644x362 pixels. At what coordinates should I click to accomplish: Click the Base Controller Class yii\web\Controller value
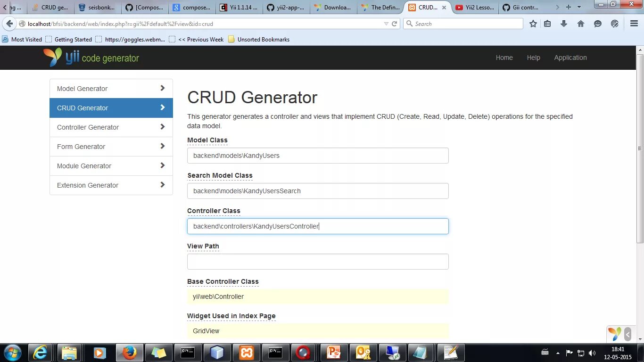[318, 296]
